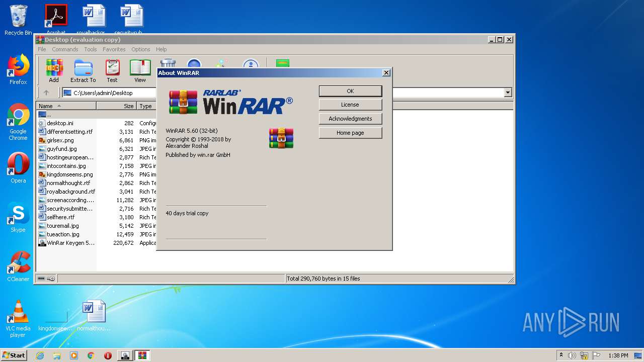
Task: Close the About WinRAR dialog
Action: (386, 73)
